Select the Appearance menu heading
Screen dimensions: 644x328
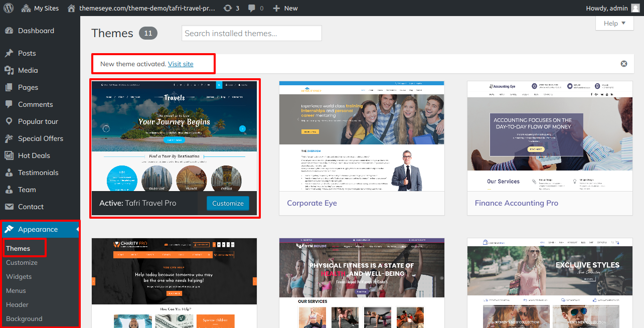tap(38, 229)
